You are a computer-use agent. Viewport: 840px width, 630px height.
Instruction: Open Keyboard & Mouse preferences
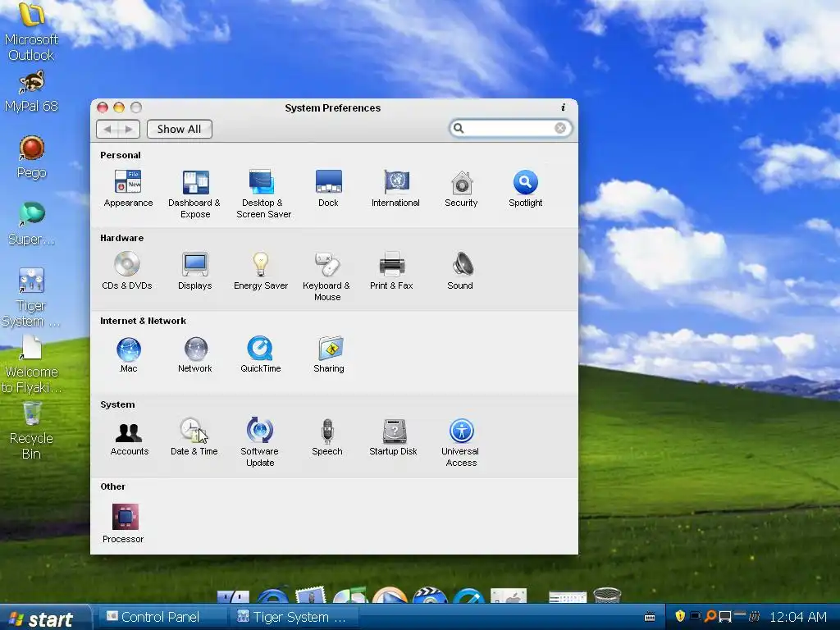(326, 276)
